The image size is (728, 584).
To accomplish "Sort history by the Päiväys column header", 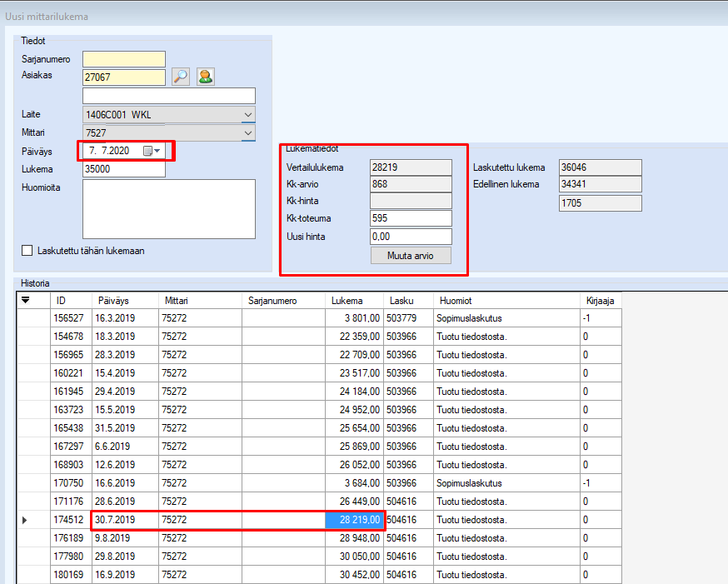I will click(125, 301).
